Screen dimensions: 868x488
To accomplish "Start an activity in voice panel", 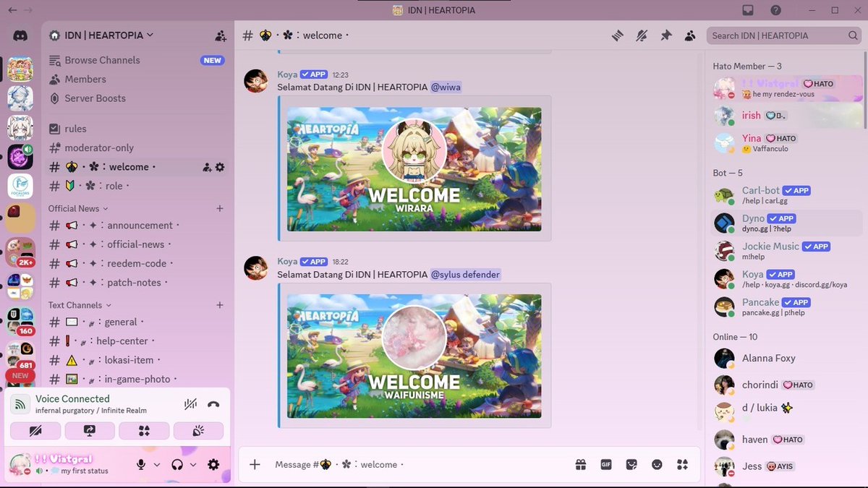I will [144, 431].
